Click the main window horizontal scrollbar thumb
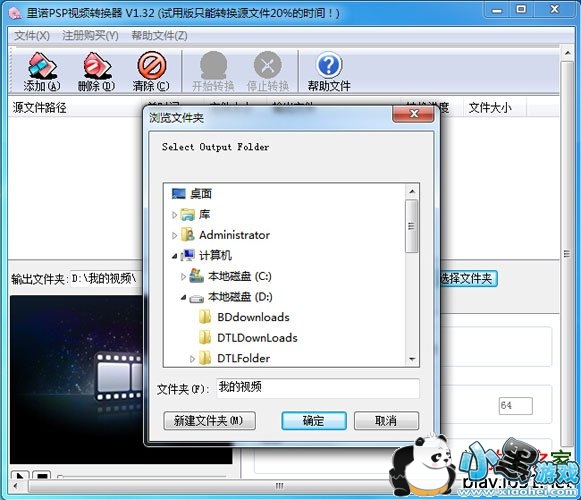 coord(280,486)
